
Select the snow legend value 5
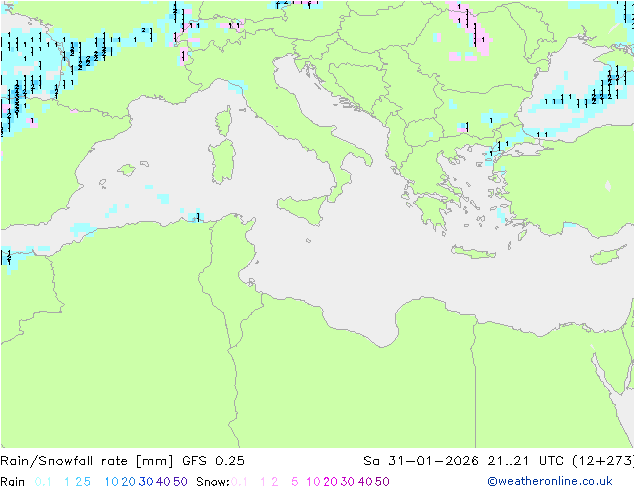(x=295, y=482)
